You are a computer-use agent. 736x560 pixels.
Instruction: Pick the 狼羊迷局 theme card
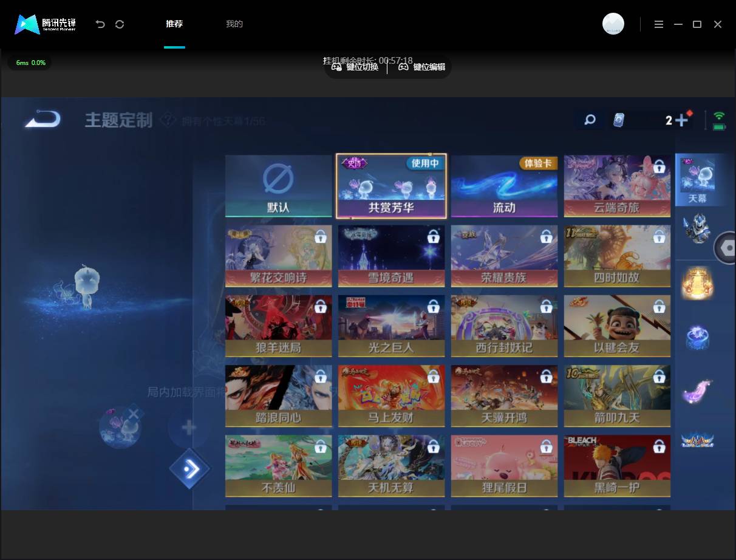point(279,326)
